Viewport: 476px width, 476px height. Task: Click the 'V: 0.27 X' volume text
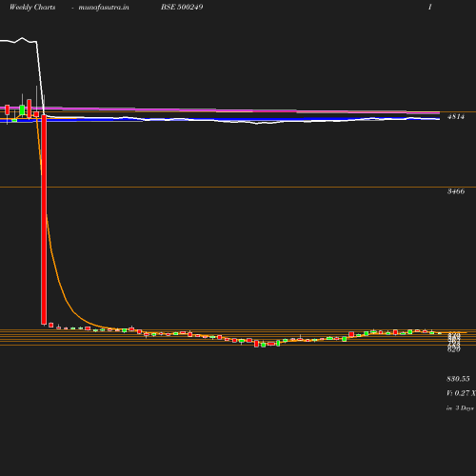pos(461,393)
